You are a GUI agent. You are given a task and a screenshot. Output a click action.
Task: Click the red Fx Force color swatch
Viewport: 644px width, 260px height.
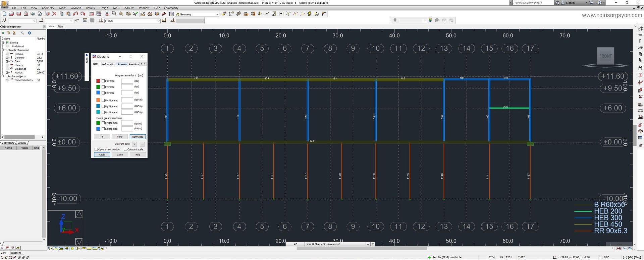98,81
